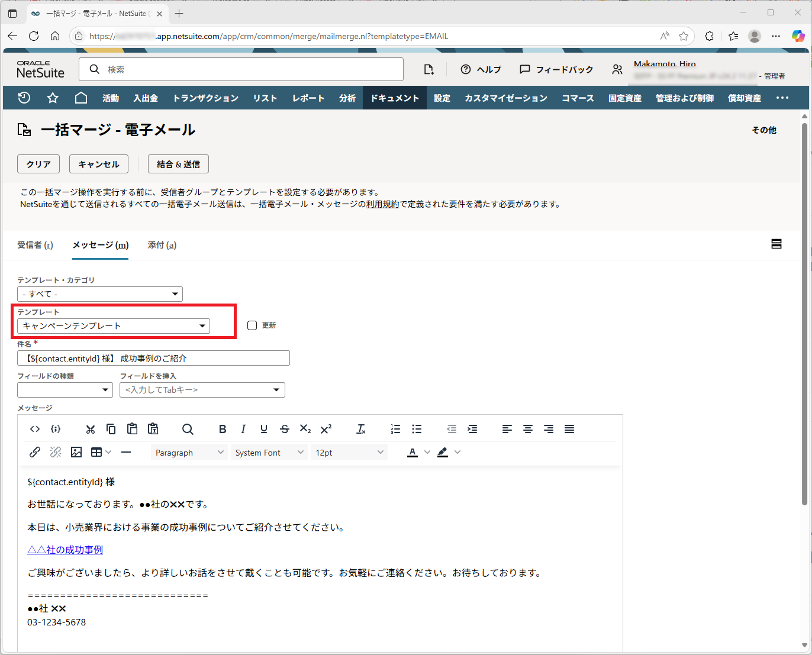812x655 pixels.
Task: Open Find and replace magnifier icon
Action: [188, 429]
